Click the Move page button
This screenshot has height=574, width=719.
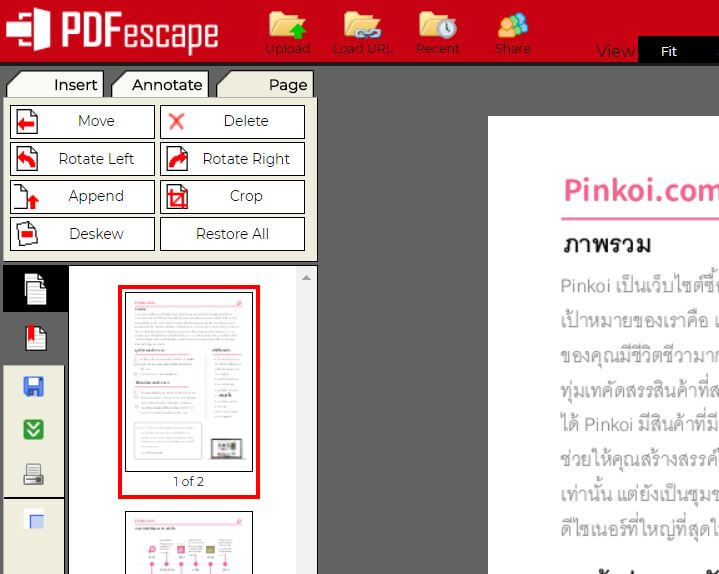[83, 121]
